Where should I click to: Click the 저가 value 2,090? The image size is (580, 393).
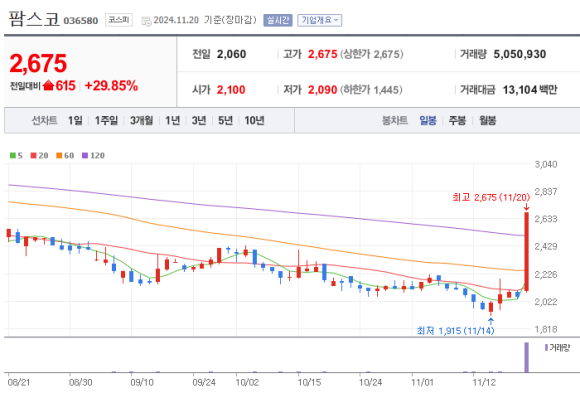coord(323,90)
